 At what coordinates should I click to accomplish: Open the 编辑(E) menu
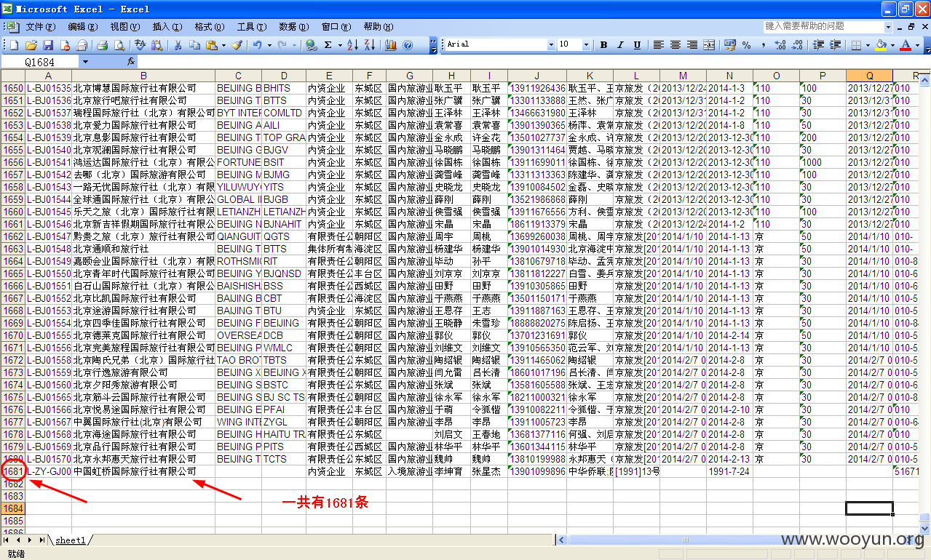82,27
